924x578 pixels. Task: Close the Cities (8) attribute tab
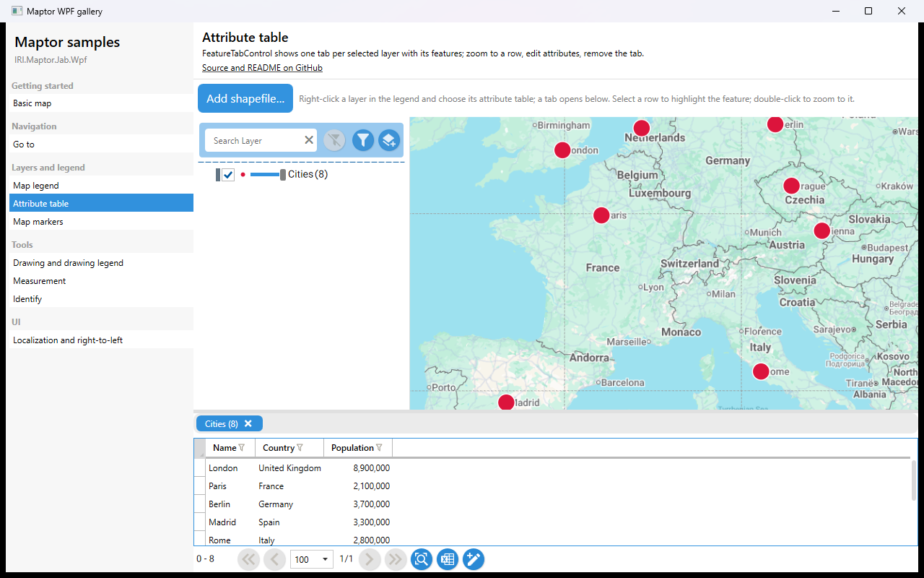pos(248,424)
